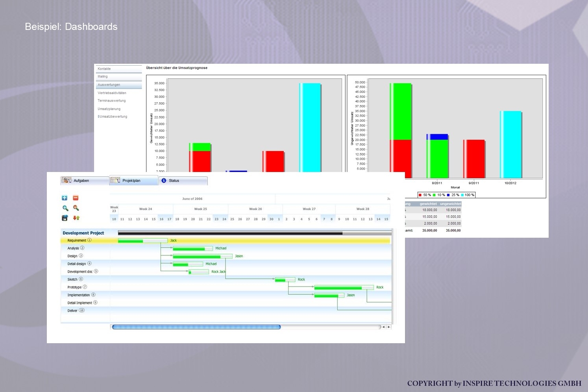Select the Sketch task row
The image size is (588, 392).
pos(226,279)
